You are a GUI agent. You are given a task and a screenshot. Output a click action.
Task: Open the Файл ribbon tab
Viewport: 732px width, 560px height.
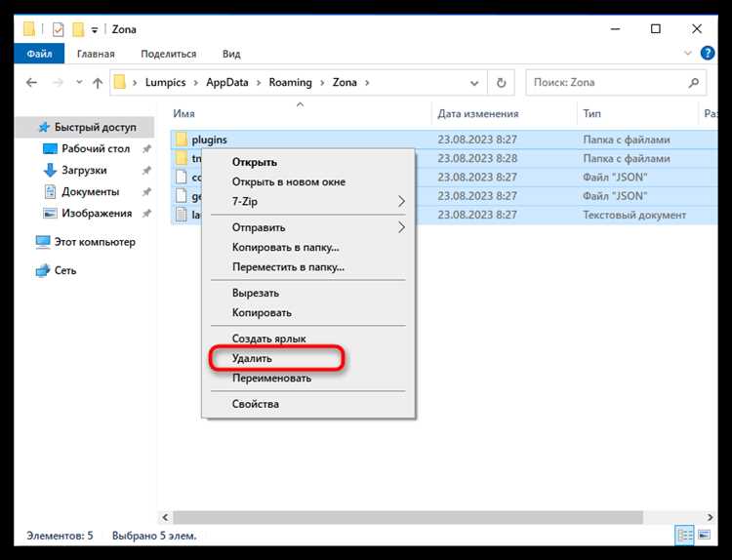(39, 54)
